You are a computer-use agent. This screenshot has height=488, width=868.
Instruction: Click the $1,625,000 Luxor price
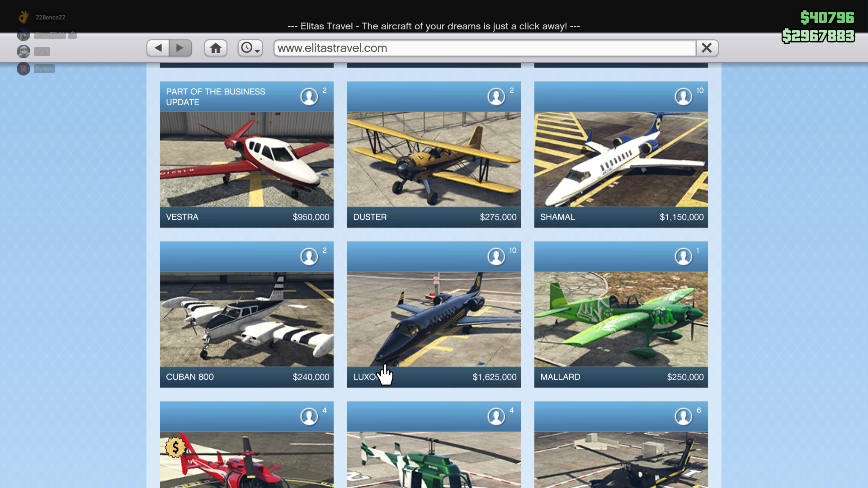point(495,377)
